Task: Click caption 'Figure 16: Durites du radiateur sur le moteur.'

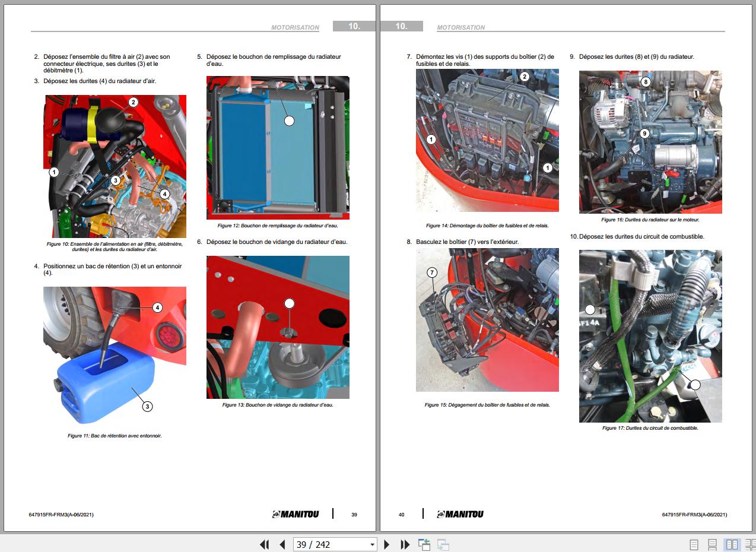Action: click(x=650, y=220)
